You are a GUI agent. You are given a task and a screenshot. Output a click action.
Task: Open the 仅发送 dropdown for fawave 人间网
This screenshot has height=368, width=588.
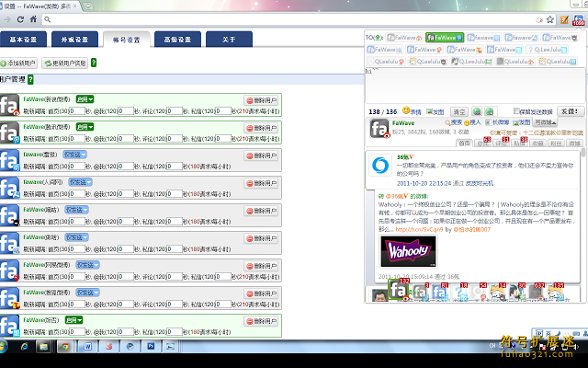80,182
